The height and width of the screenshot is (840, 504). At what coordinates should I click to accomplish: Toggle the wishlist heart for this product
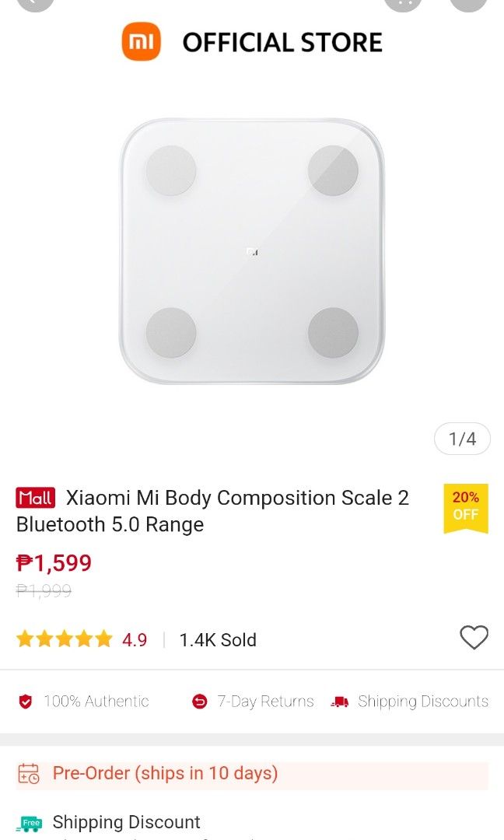pos(474,638)
